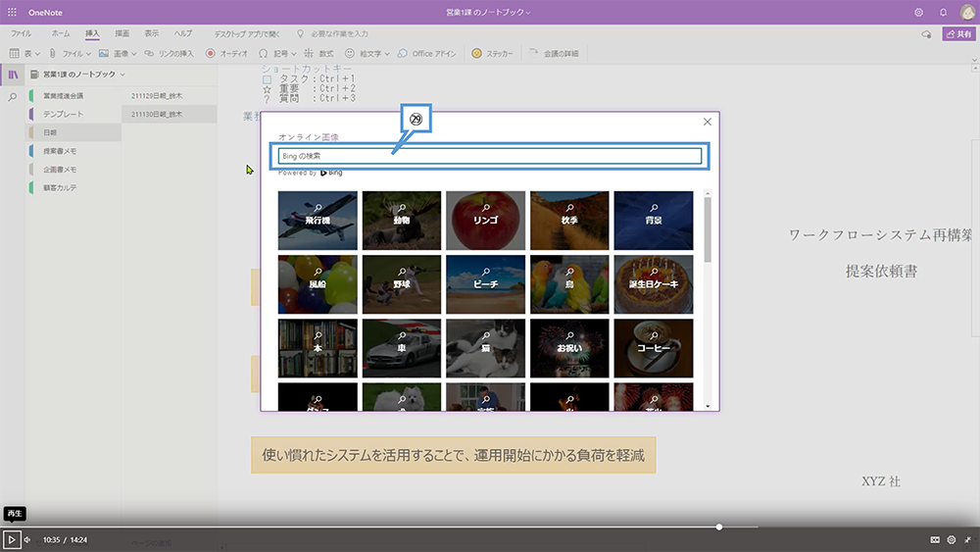Image resolution: width=980 pixels, height=552 pixels.
Task: Click the file attachment paperclip icon
Action: point(53,53)
